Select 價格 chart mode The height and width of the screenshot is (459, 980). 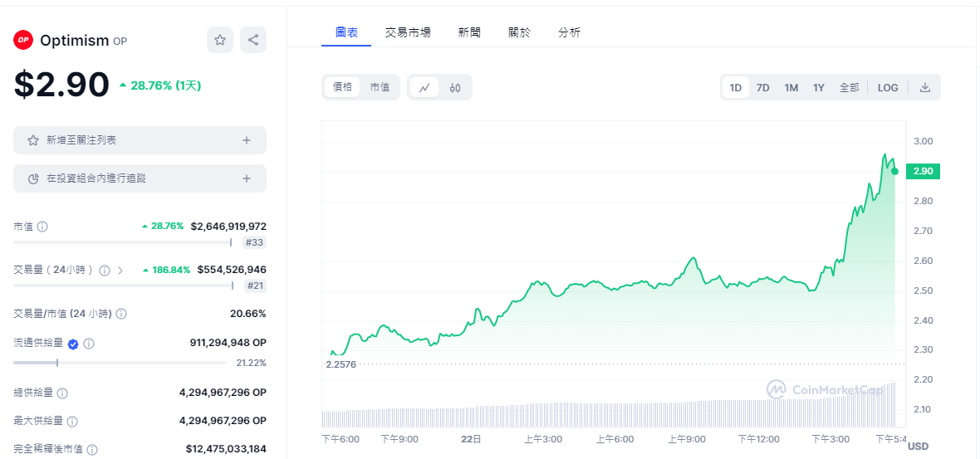pyautogui.click(x=342, y=87)
